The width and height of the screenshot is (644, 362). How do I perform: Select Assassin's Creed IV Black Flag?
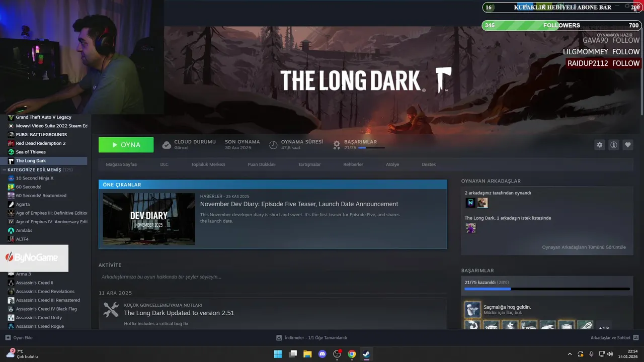(46, 309)
